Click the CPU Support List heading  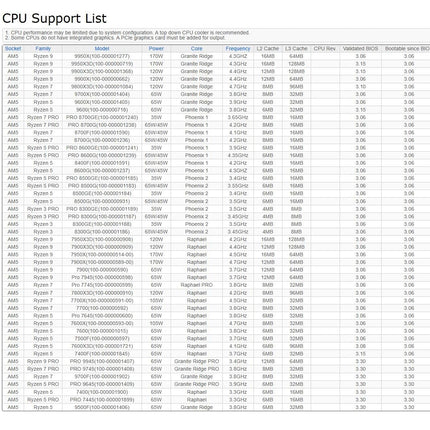pos(54,18)
